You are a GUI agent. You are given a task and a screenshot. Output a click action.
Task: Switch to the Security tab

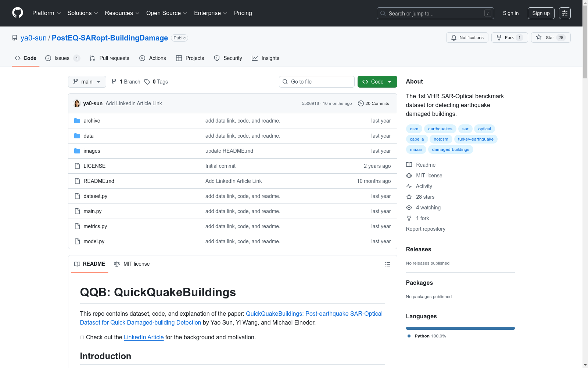tap(228, 58)
